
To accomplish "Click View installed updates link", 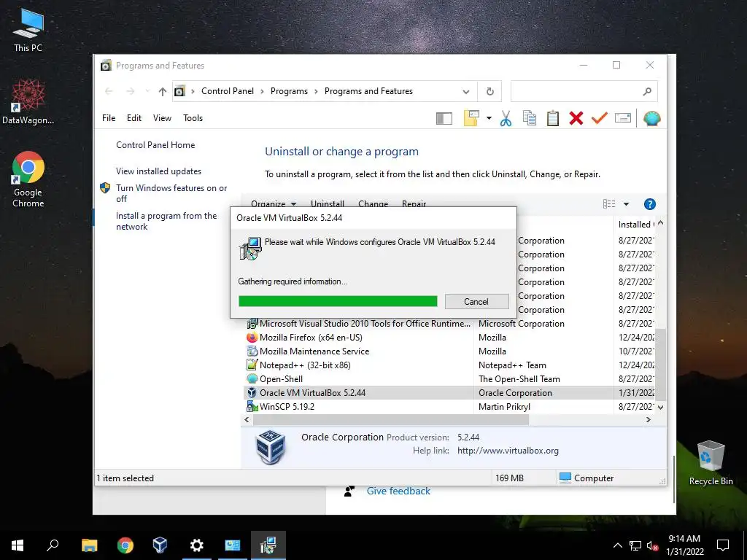I will [158, 171].
